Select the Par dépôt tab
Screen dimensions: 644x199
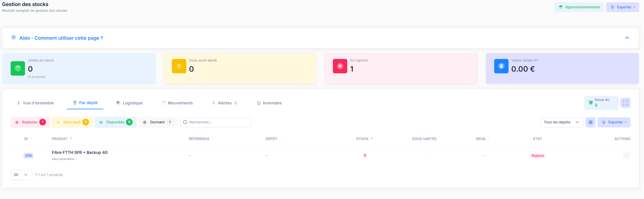(85, 103)
